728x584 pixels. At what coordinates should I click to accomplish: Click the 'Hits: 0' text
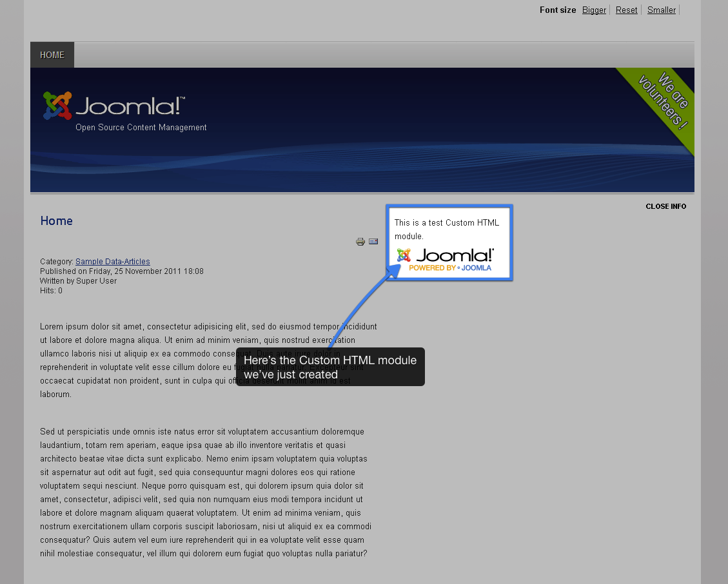click(x=51, y=291)
